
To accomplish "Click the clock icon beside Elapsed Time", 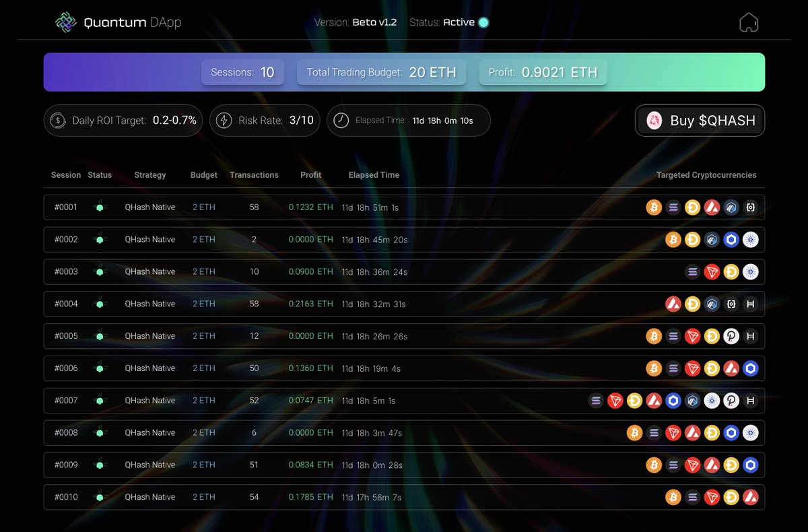I will coord(341,121).
